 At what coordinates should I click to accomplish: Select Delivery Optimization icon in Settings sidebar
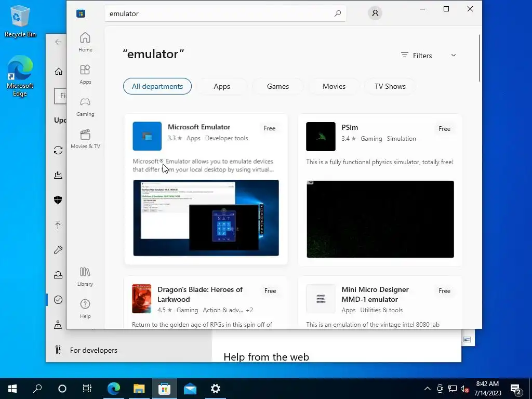(x=58, y=175)
